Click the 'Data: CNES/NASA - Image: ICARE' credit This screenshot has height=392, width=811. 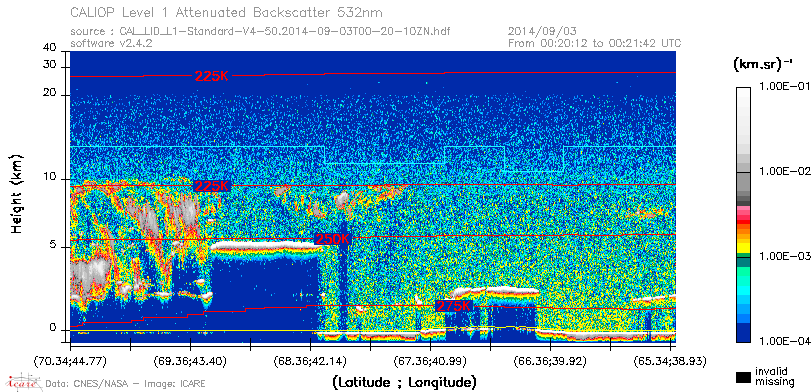[126, 384]
